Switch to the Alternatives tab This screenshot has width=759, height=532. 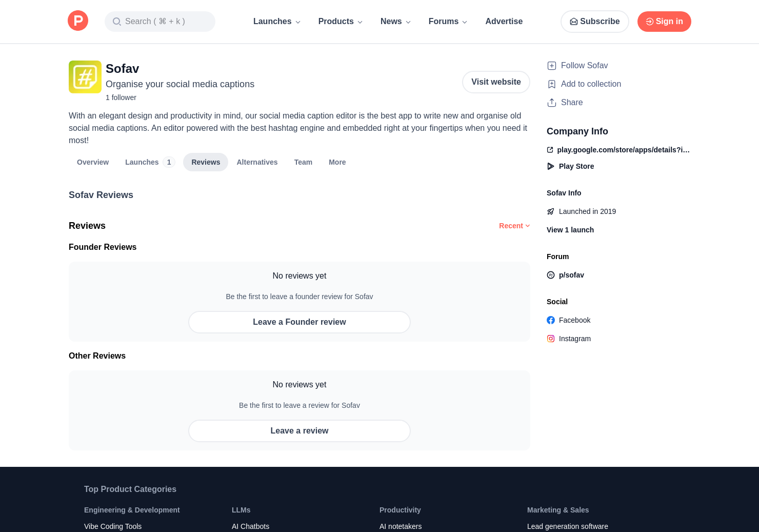[257, 162]
